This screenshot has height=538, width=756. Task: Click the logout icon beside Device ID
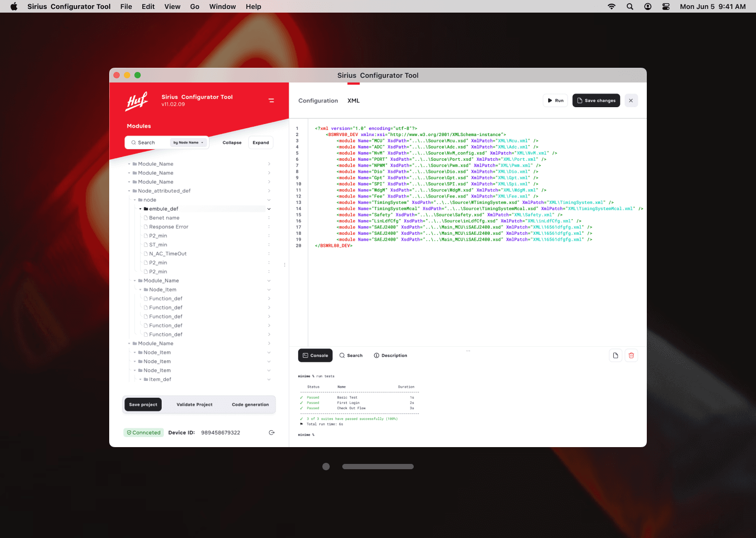pyautogui.click(x=271, y=432)
